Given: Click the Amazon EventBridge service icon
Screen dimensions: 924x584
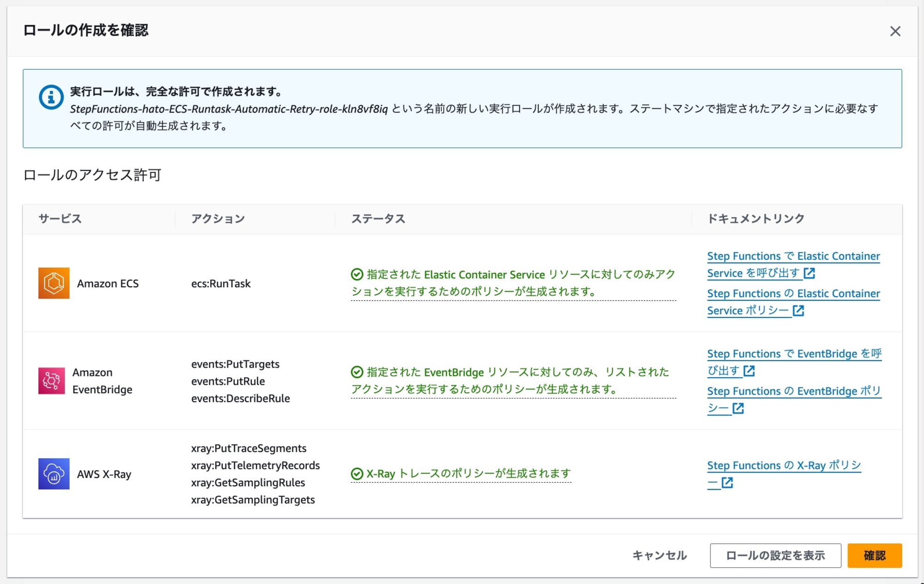Looking at the screenshot, I should click(x=51, y=381).
